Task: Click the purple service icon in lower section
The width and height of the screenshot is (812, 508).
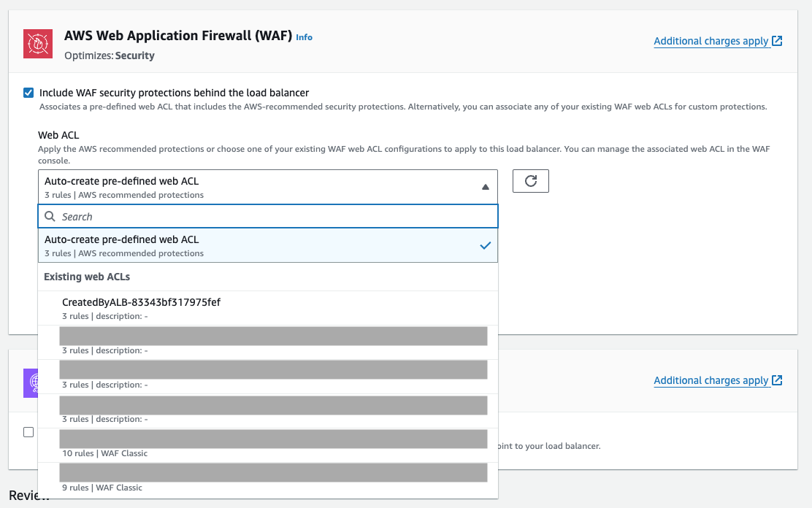Action: click(31, 383)
